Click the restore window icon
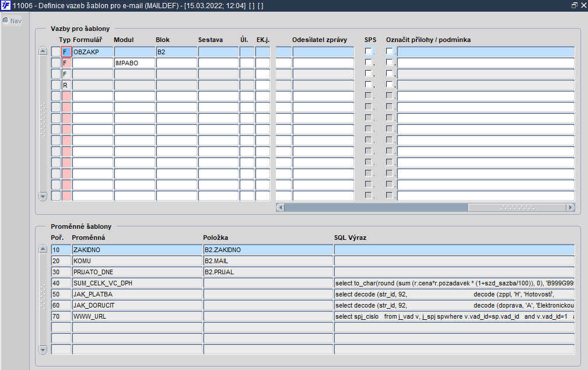588x370 pixels. 574,5
